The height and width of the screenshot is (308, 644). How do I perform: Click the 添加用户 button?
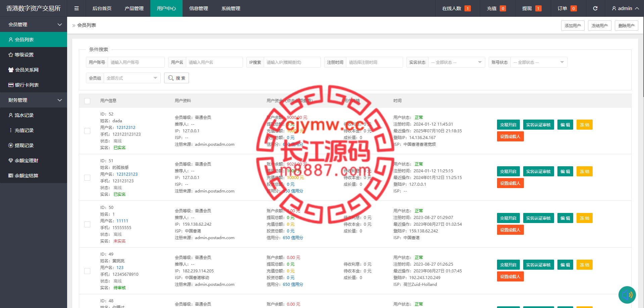pos(573,26)
